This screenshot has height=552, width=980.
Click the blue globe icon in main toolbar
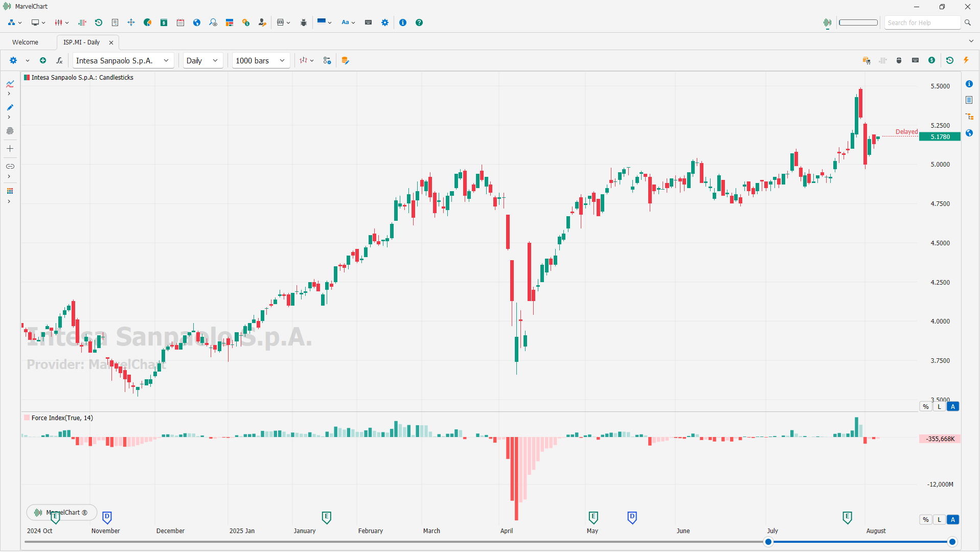click(197, 22)
